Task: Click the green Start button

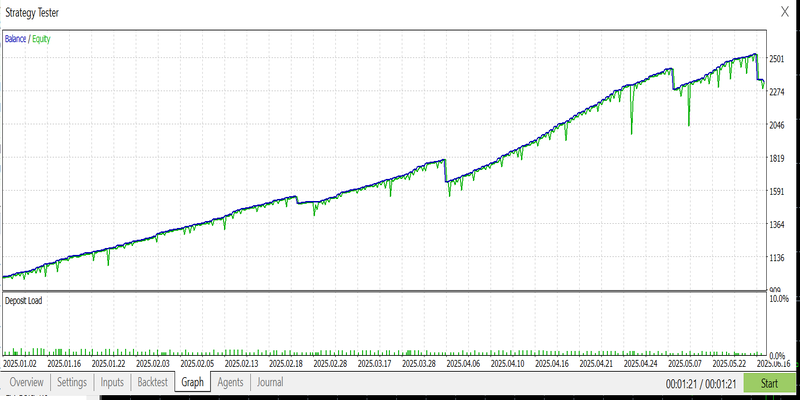Action: click(x=769, y=383)
